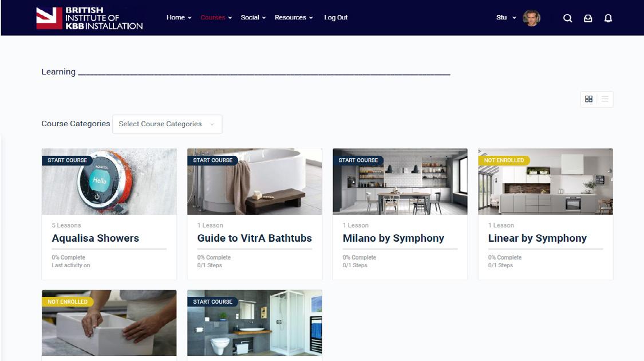The width and height of the screenshot is (644, 361).
Task: Open Select Course Categories dropdown
Action: 167,124
